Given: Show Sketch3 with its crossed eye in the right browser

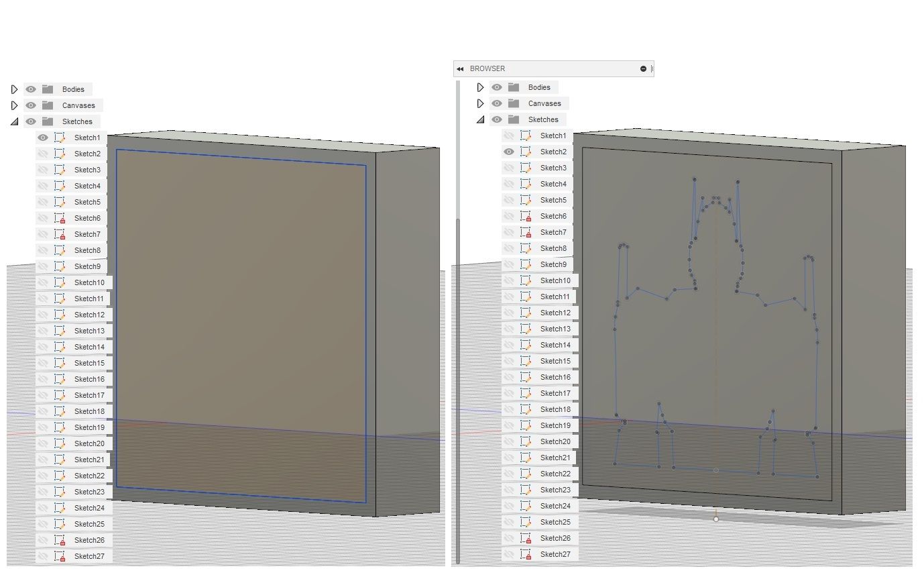Looking at the screenshot, I should [x=508, y=168].
